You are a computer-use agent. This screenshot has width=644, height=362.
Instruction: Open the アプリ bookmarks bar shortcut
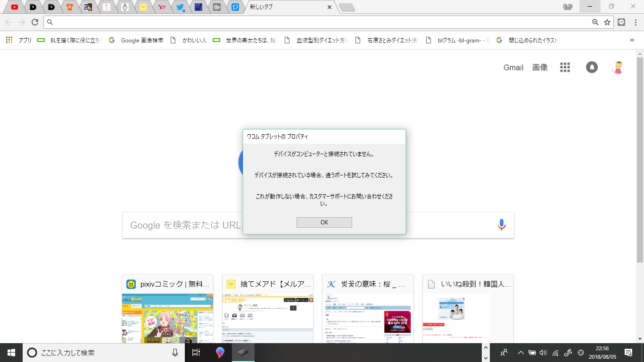[19, 41]
